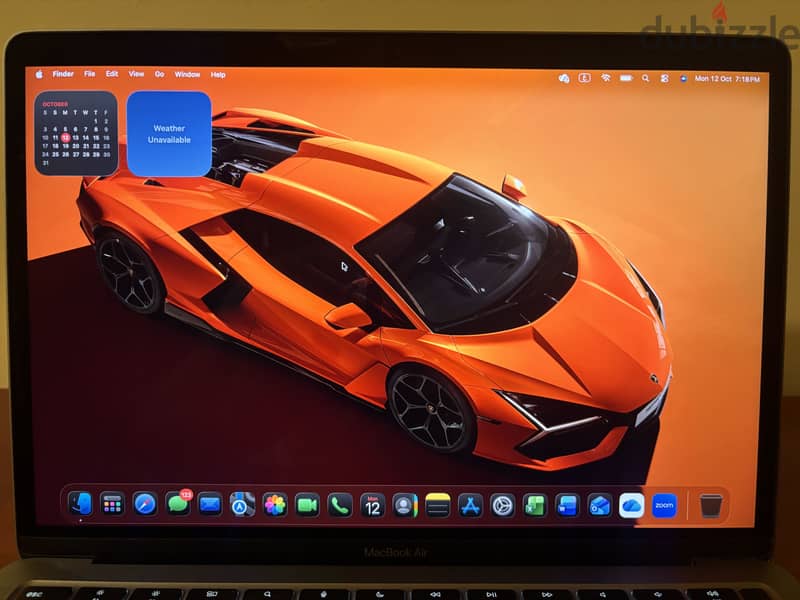Open Control Center in the menu bar

click(664, 79)
